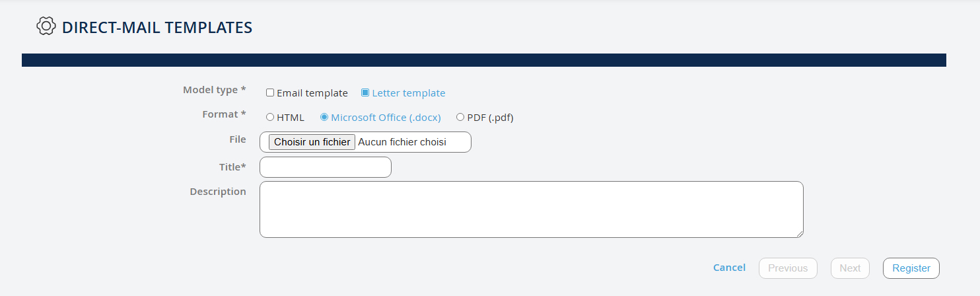This screenshot has width=980, height=296.
Task: Focus the Title input field
Action: coord(326,167)
